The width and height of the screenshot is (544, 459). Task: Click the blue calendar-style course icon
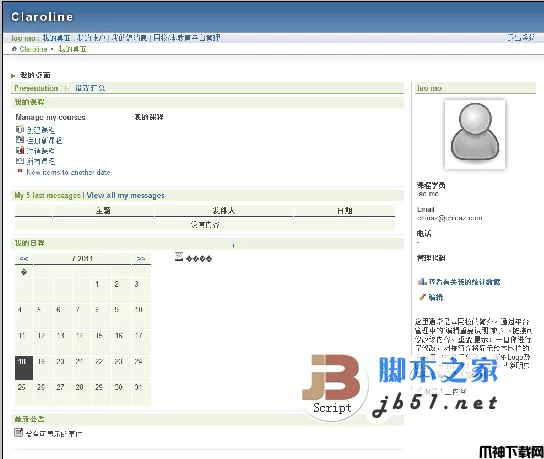pos(20,140)
